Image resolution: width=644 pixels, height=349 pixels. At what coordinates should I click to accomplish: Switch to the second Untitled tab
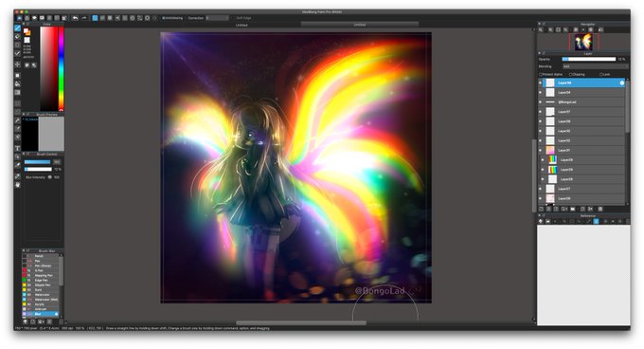359,25
